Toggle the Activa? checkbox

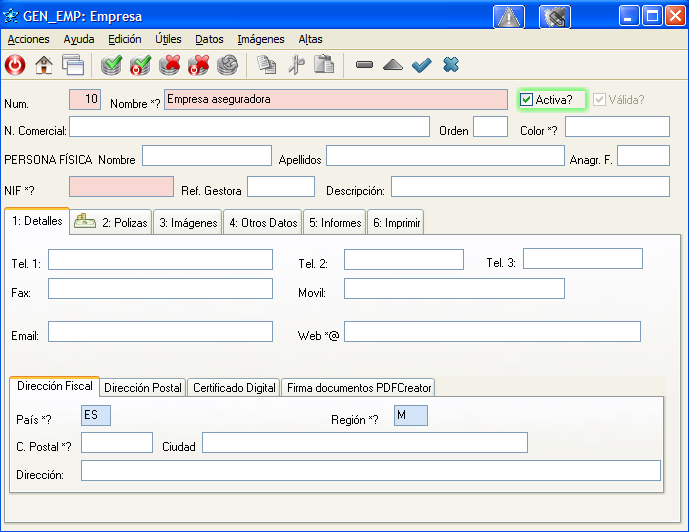(527, 99)
